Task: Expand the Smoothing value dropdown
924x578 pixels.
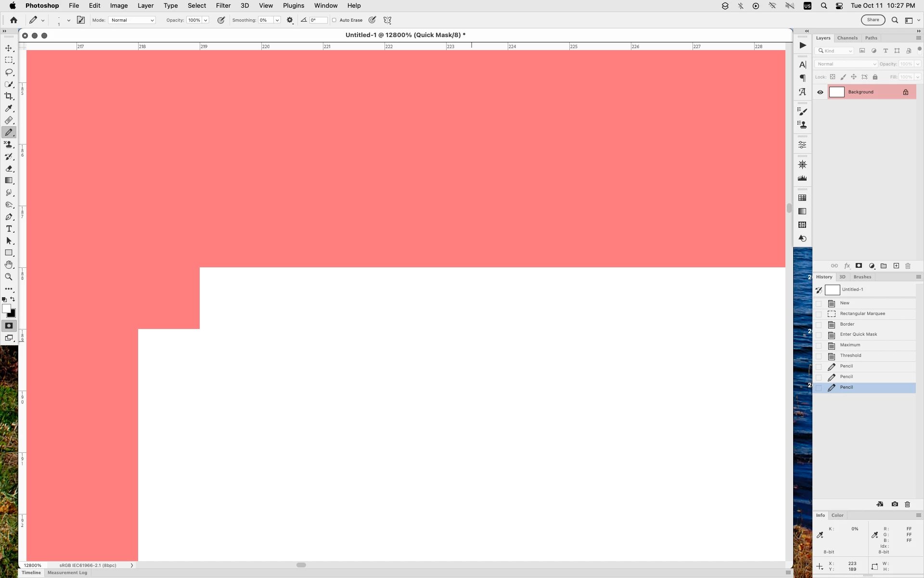Action: tap(277, 20)
